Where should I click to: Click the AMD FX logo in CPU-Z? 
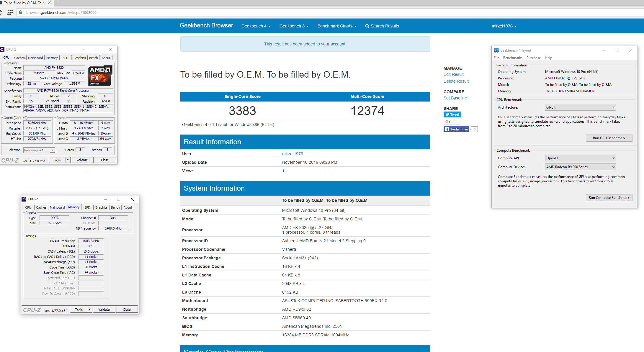100,76
